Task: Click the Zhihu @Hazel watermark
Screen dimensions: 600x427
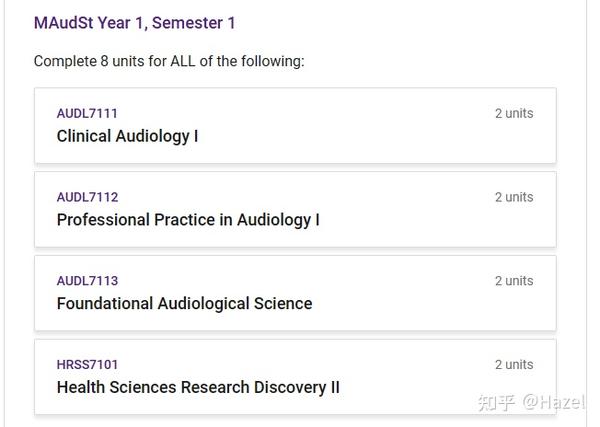Action: pyautogui.click(x=531, y=403)
